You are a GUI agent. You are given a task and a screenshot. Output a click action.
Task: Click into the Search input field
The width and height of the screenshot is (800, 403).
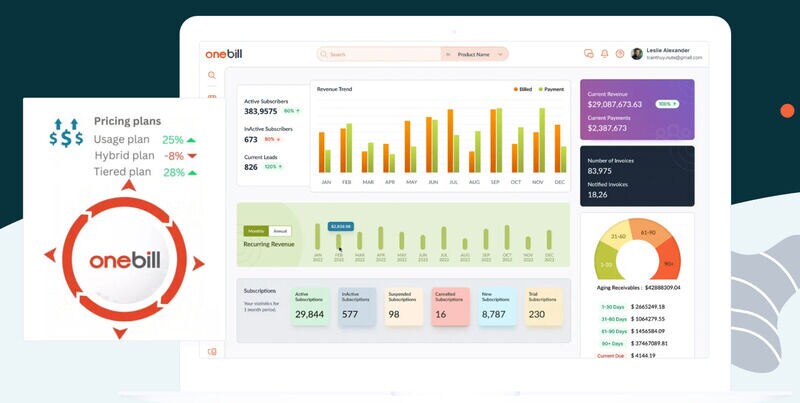(380, 54)
